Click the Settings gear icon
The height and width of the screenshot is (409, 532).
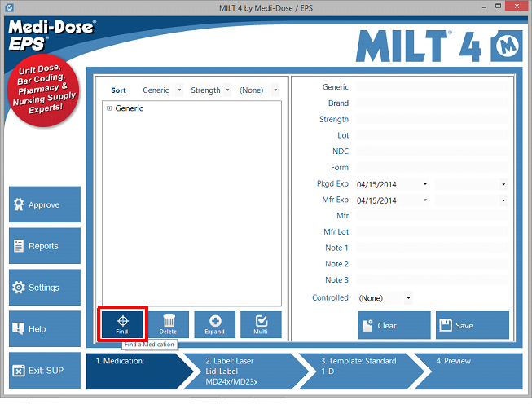click(x=19, y=288)
